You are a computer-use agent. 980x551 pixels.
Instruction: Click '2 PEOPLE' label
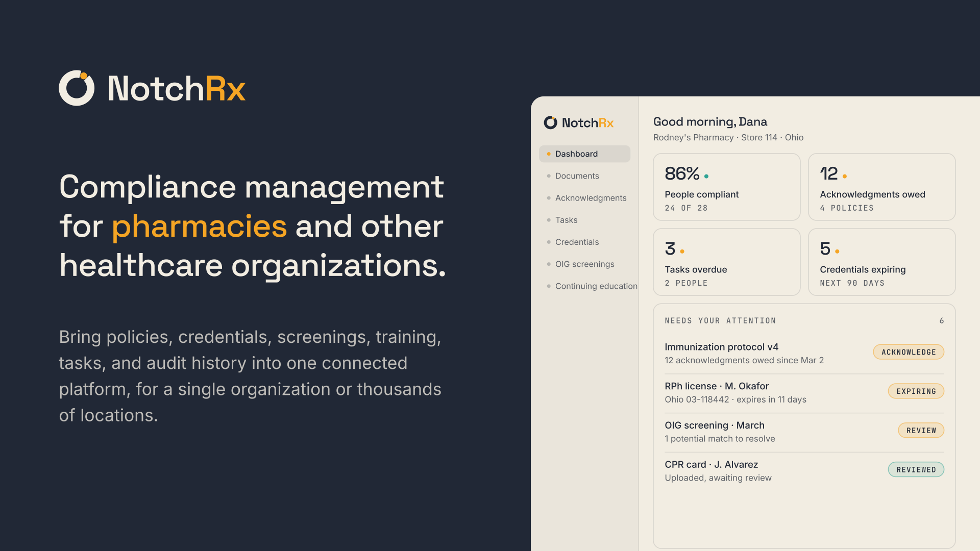coord(686,283)
